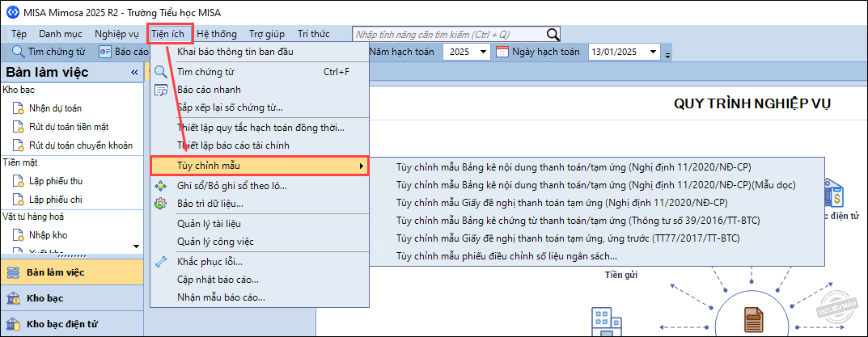This screenshot has width=868, height=337.
Task: Open the Trợ giúp menu
Action: tap(267, 34)
